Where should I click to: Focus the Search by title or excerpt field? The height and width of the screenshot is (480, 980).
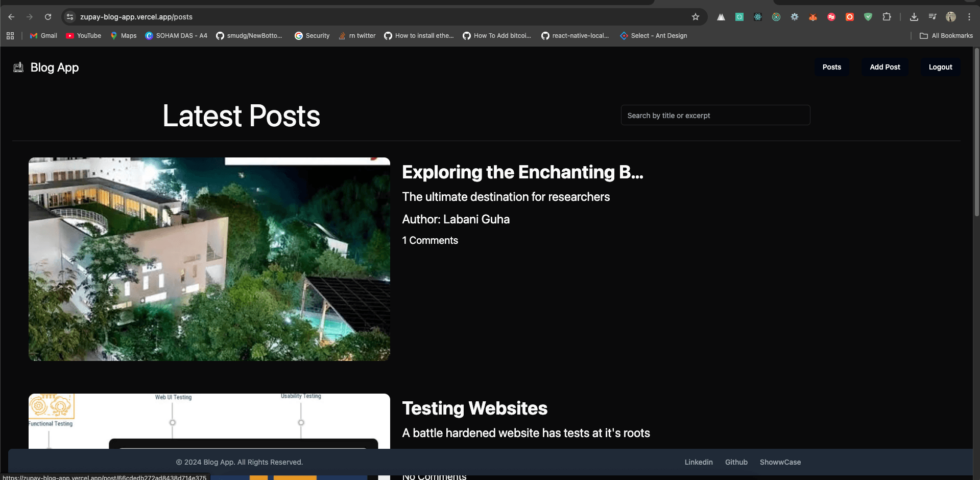click(x=715, y=115)
